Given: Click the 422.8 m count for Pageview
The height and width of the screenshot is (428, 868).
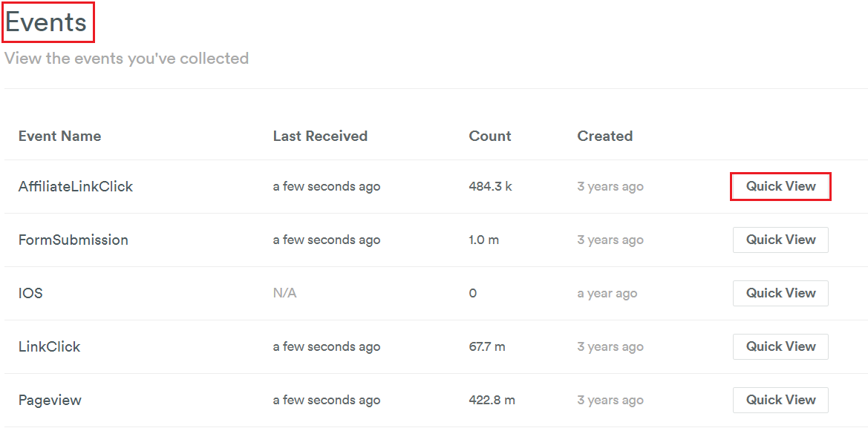Looking at the screenshot, I should [492, 401].
